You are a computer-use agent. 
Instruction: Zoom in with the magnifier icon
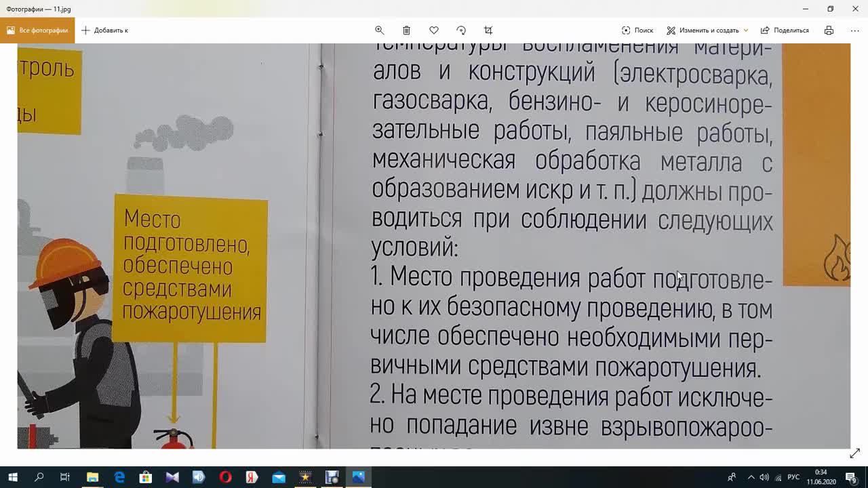coord(380,30)
